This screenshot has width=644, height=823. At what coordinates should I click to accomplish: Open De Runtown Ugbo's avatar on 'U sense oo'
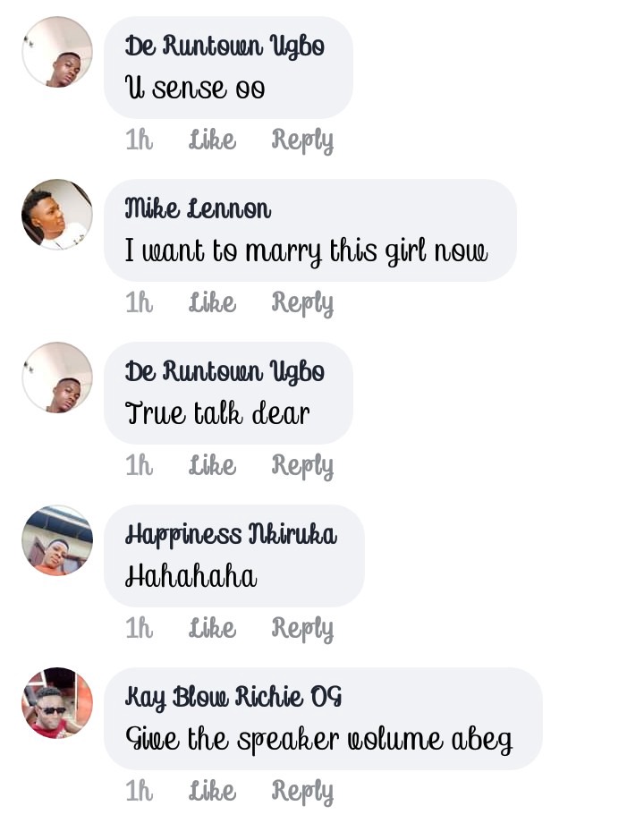tap(57, 52)
